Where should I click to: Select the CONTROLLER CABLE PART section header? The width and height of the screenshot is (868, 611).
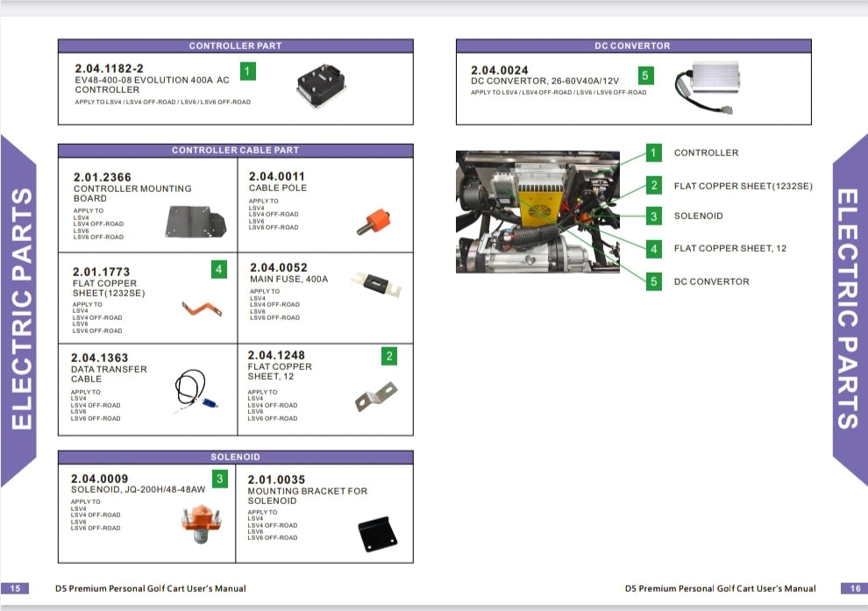(235, 150)
